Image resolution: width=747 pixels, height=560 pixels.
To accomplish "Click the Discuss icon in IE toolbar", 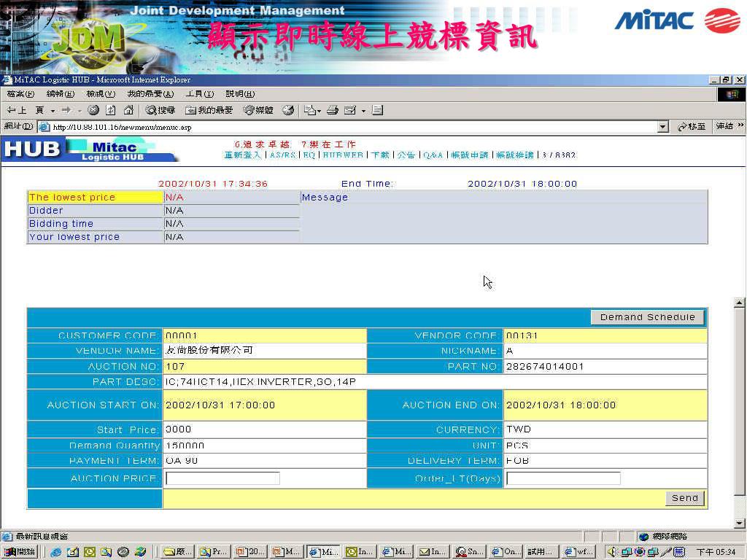I will [x=378, y=111].
